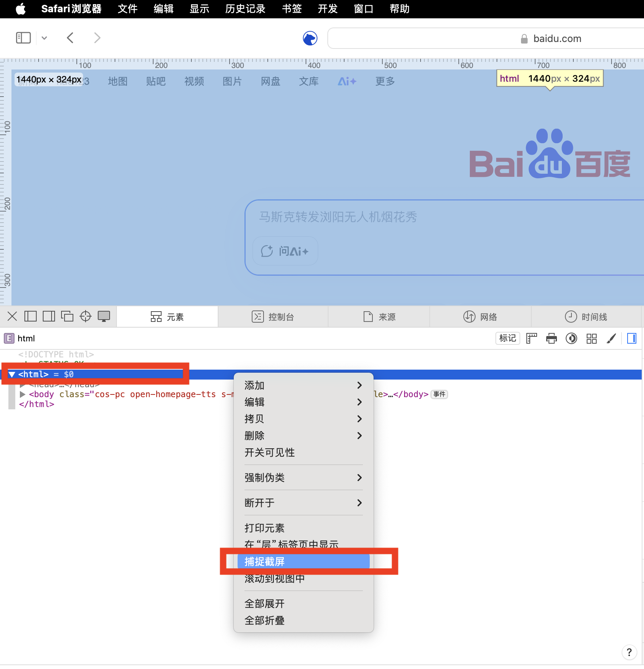
Task: Click the 标记 button
Action: 508,338
